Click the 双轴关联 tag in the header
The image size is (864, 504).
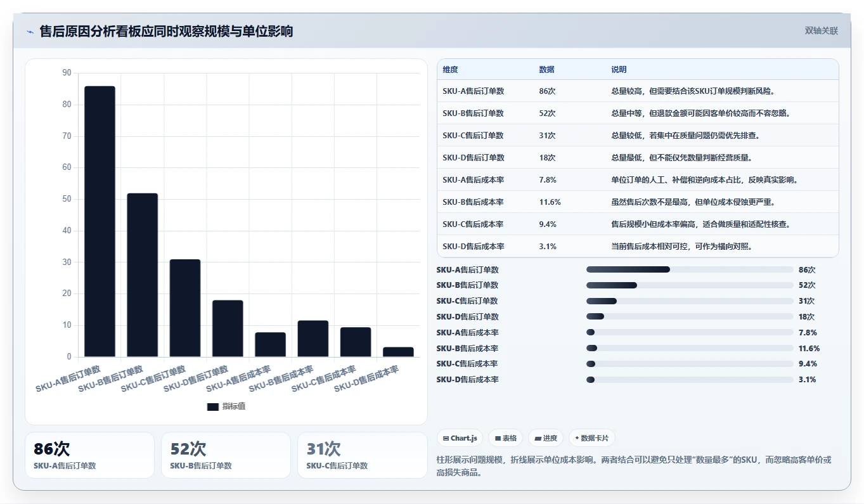pyautogui.click(x=821, y=31)
